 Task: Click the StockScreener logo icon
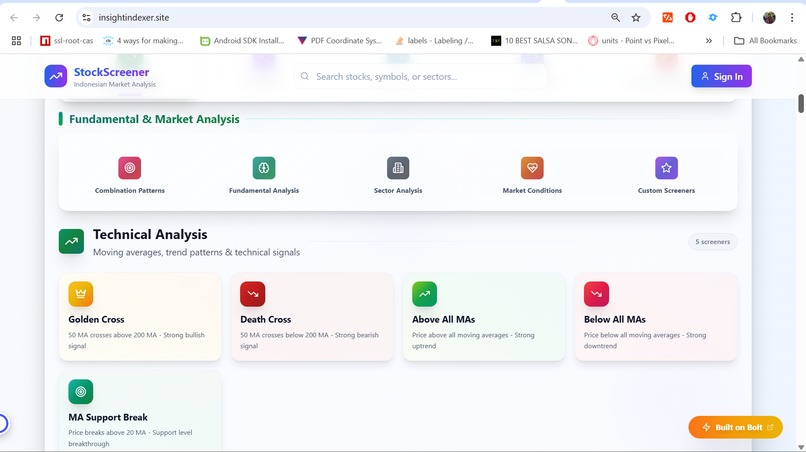[56, 76]
